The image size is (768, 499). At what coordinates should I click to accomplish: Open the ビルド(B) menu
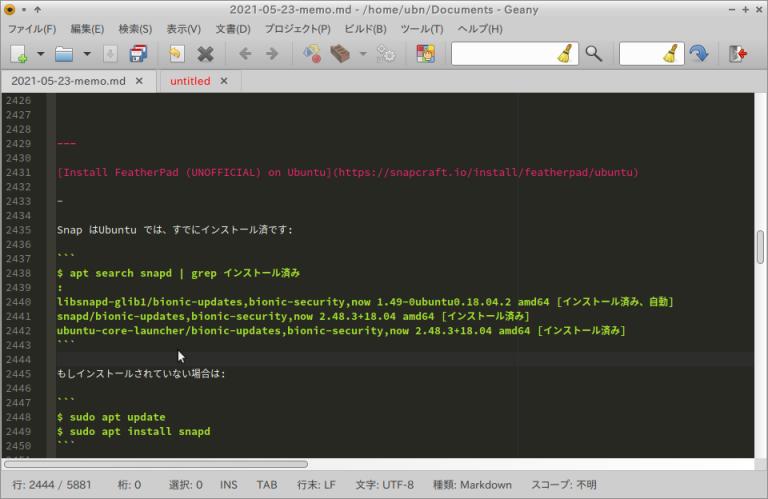(365, 29)
